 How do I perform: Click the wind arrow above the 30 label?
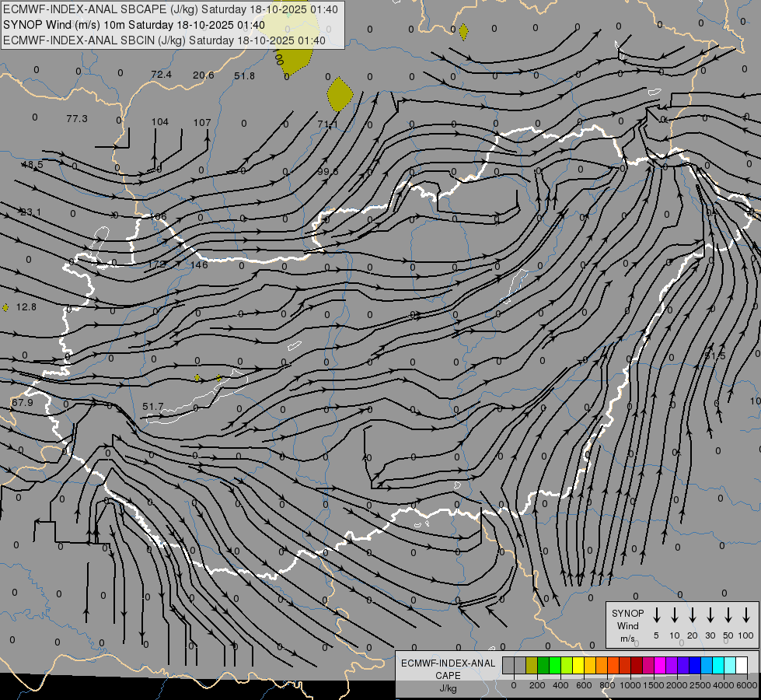[x=710, y=615]
